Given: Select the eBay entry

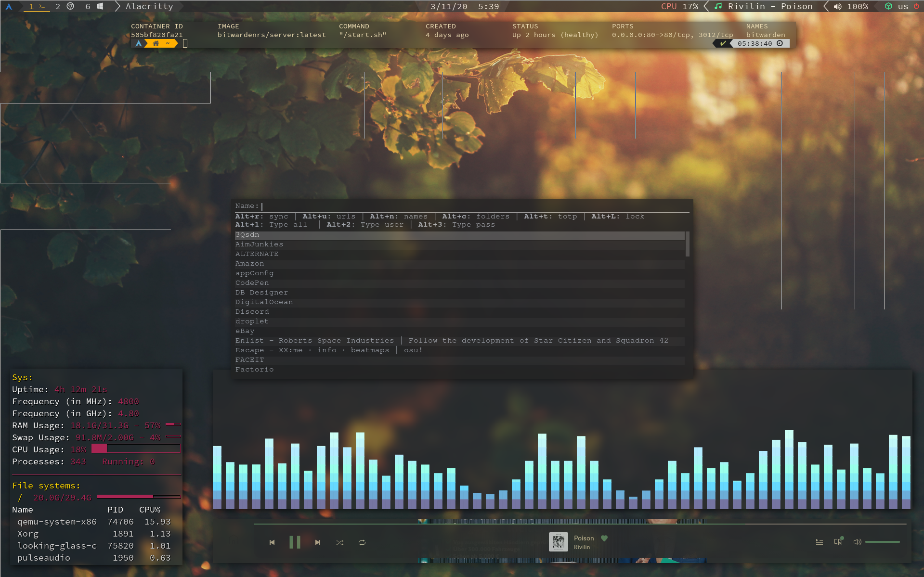Looking at the screenshot, I should [460, 331].
